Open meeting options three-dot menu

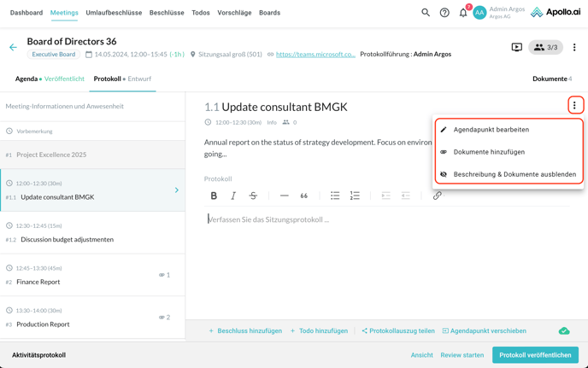(574, 48)
